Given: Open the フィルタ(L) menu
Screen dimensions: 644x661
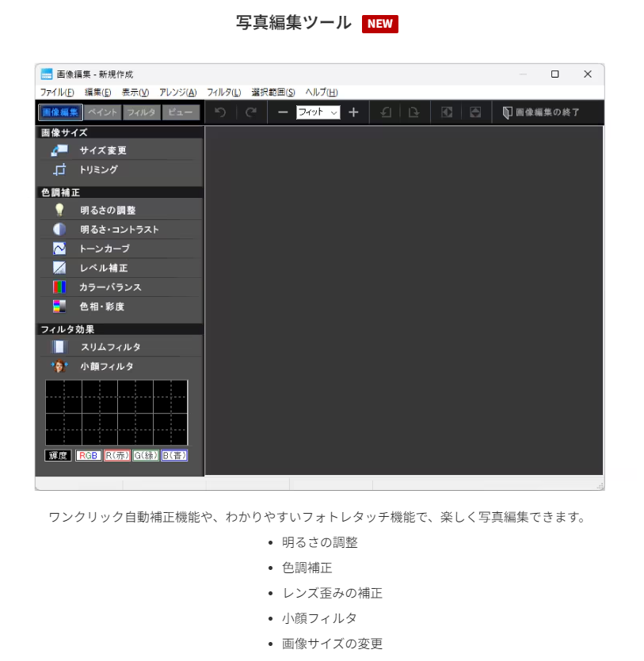Looking at the screenshot, I should 223,93.
